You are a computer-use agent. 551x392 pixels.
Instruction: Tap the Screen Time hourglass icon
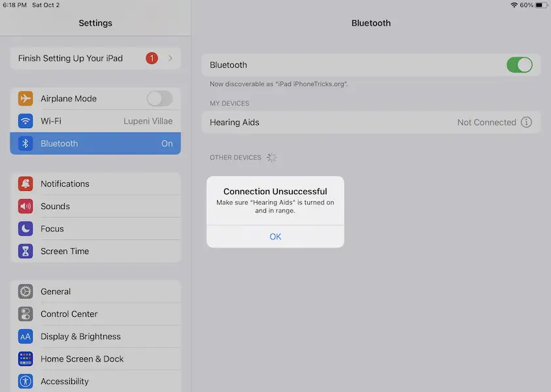click(25, 251)
